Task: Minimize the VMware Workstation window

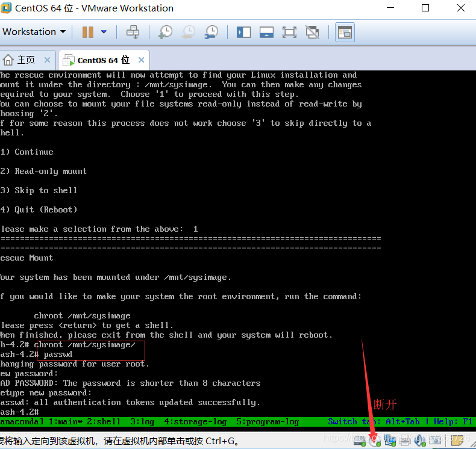Action: click(390, 8)
